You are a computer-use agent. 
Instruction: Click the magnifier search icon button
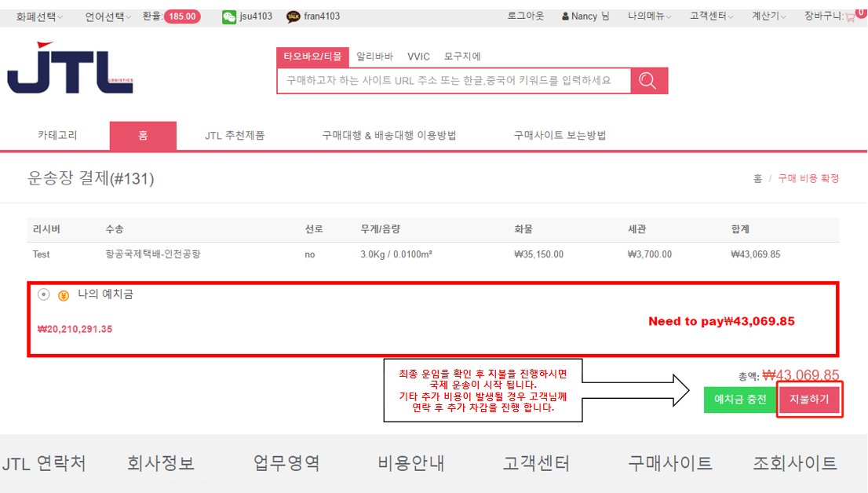click(x=648, y=81)
